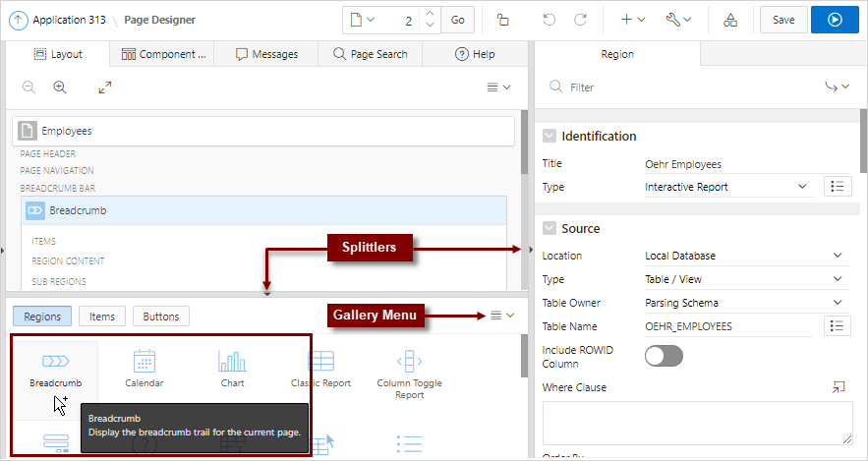This screenshot has height=461, width=868.
Task: Open the Go to Group menu
Action: point(837,86)
